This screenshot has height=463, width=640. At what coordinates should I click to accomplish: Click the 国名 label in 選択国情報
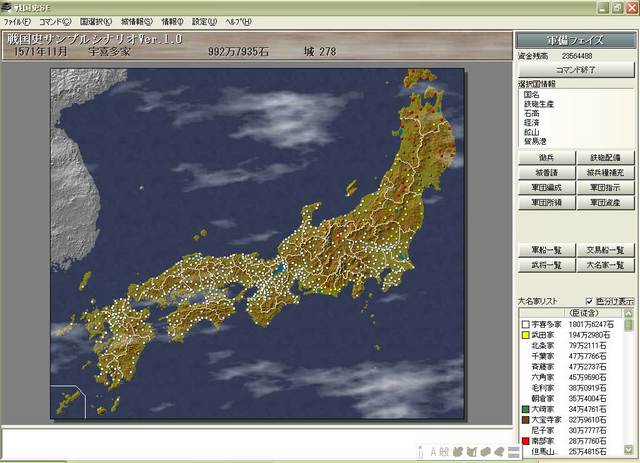(531, 94)
